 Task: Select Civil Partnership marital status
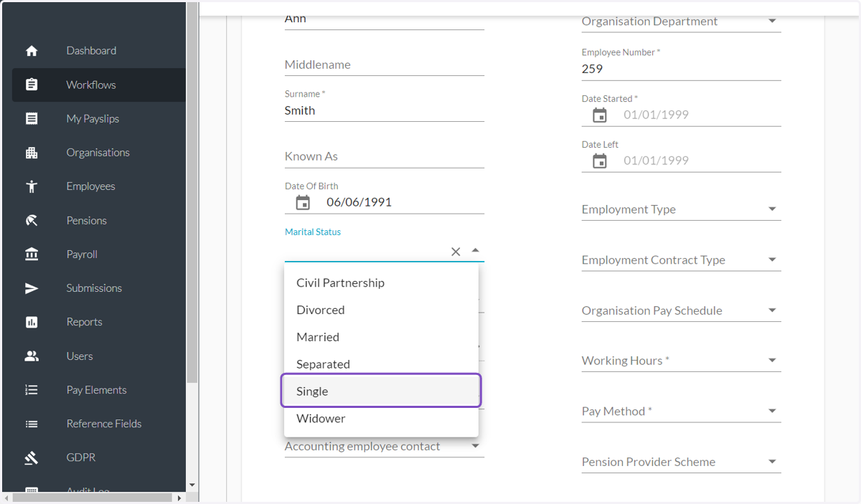381,282
